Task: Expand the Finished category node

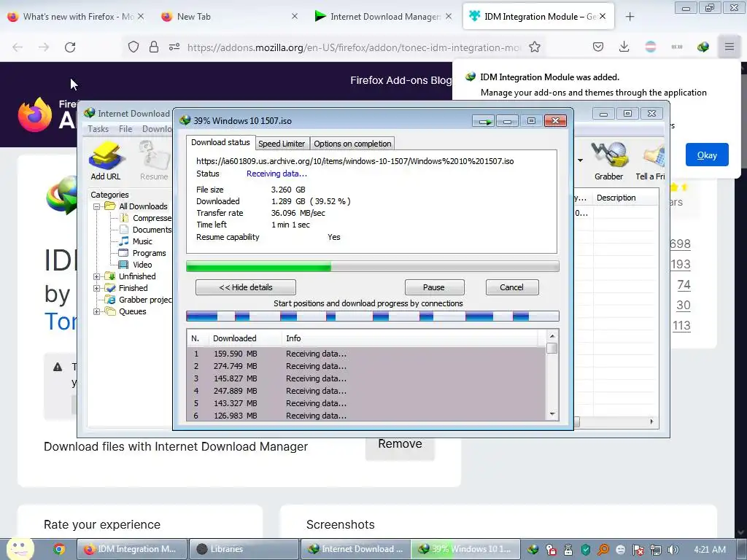Action: pyautogui.click(x=97, y=288)
